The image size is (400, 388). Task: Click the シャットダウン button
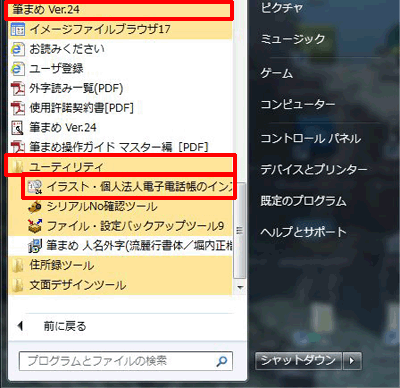coord(298,361)
